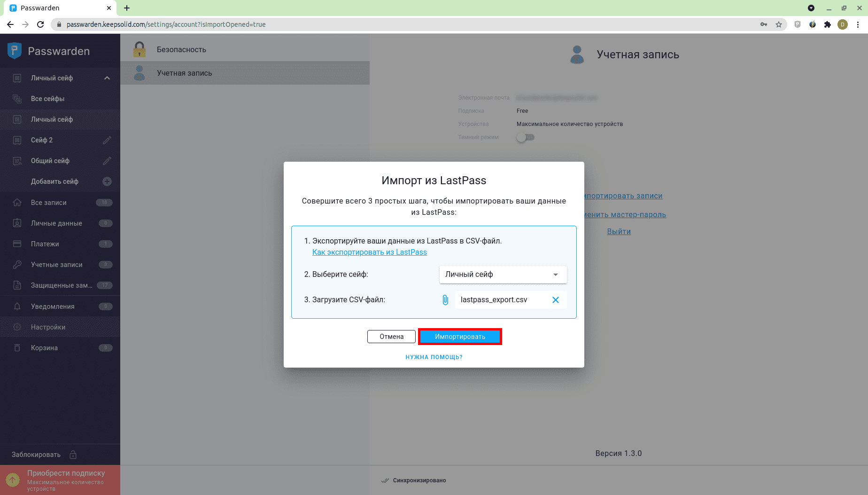Remove the lastpass_export.csv file with X
The height and width of the screenshot is (495, 868).
[x=555, y=300]
